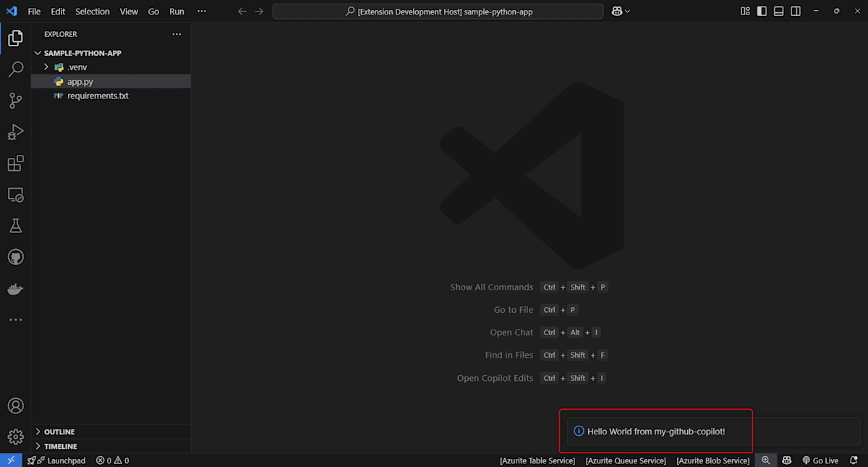Open Copilot status icon in status bar

[x=786, y=460]
